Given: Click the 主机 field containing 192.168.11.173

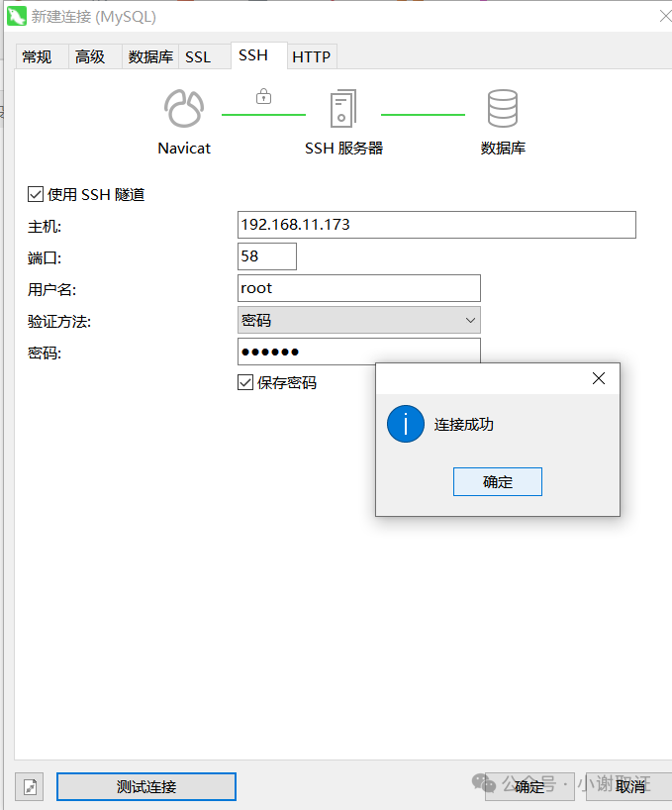Looking at the screenshot, I should coord(436,225).
